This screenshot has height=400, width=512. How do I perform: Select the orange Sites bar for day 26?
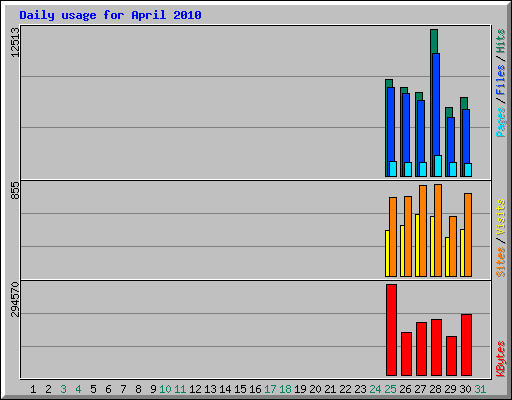click(x=408, y=236)
